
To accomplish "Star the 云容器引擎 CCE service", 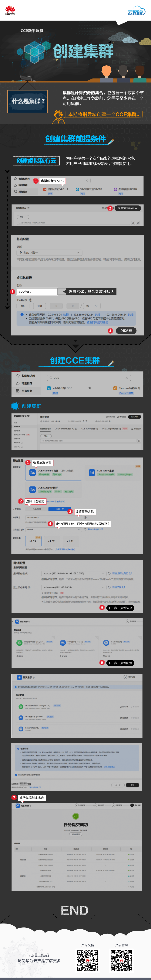I will (90, 388).
